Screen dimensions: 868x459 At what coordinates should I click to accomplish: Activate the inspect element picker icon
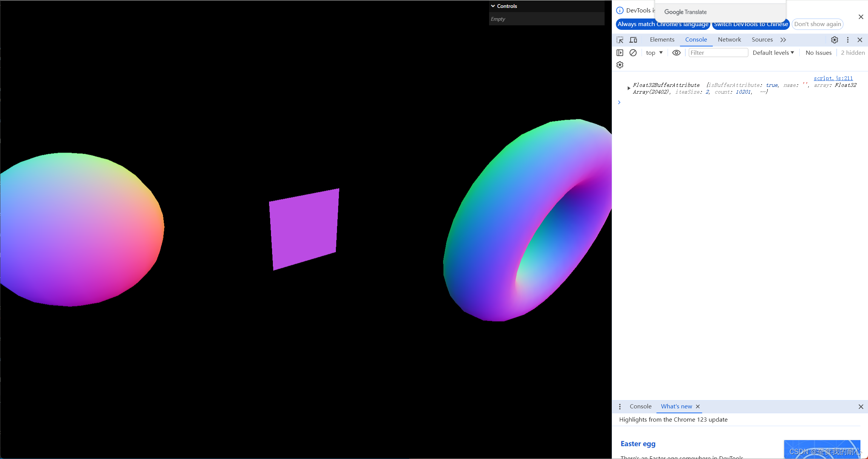point(620,40)
